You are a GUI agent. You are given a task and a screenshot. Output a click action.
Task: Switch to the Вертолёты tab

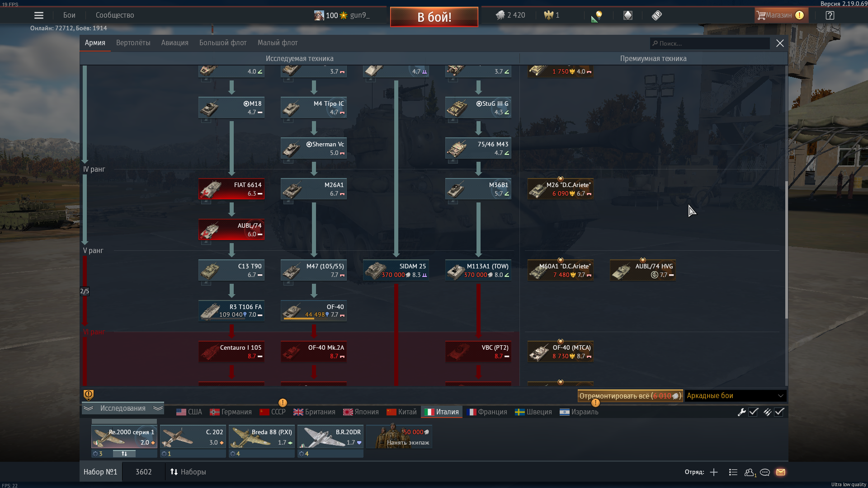133,43
